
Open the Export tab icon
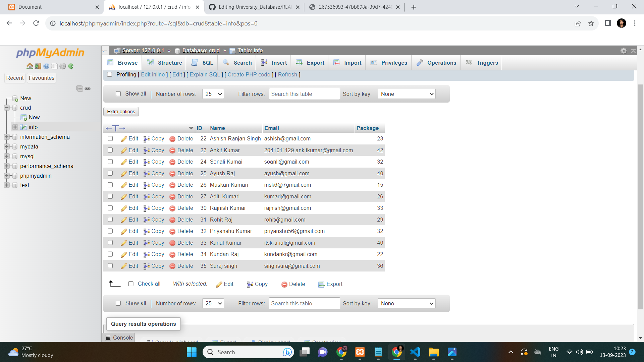tap(299, 62)
